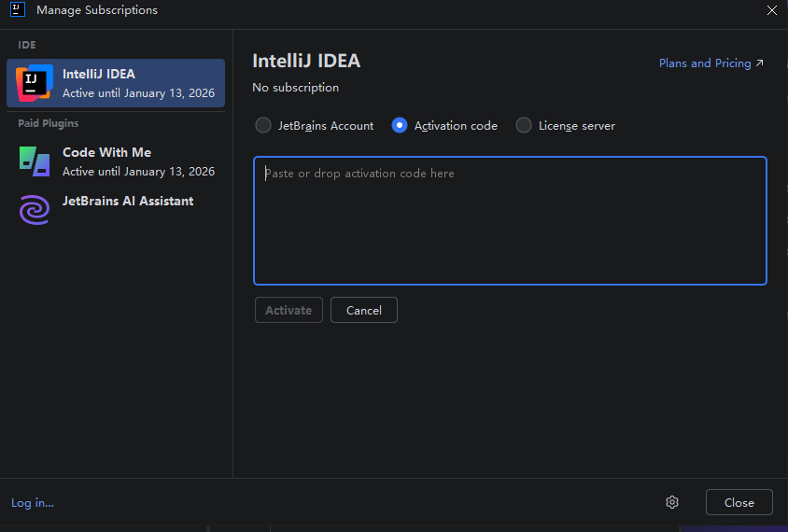The image size is (788, 532).
Task: Select the Code With Me entry name
Action: coord(106,152)
